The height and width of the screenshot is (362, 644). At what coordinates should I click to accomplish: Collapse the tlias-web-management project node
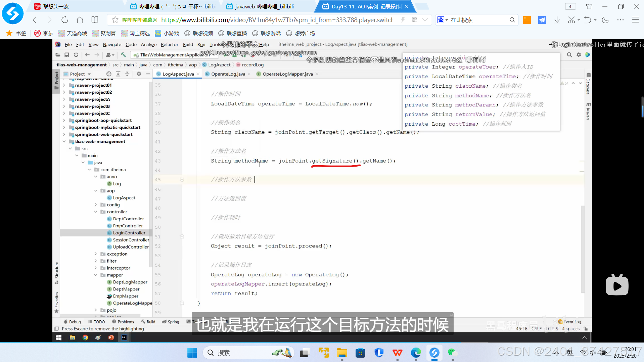pos(64,141)
